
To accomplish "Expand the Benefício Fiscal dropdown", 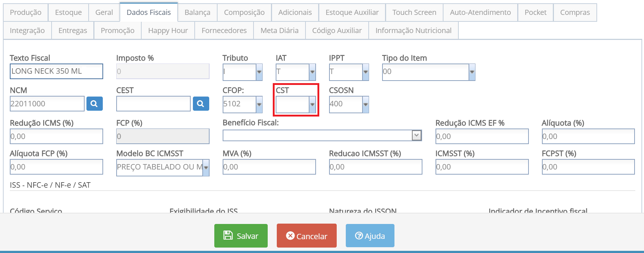I will (417, 135).
